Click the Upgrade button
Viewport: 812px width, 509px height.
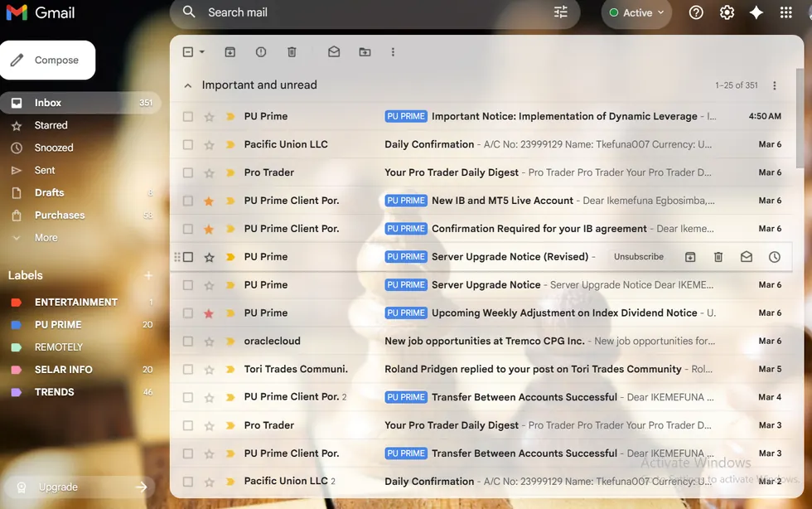coord(80,487)
